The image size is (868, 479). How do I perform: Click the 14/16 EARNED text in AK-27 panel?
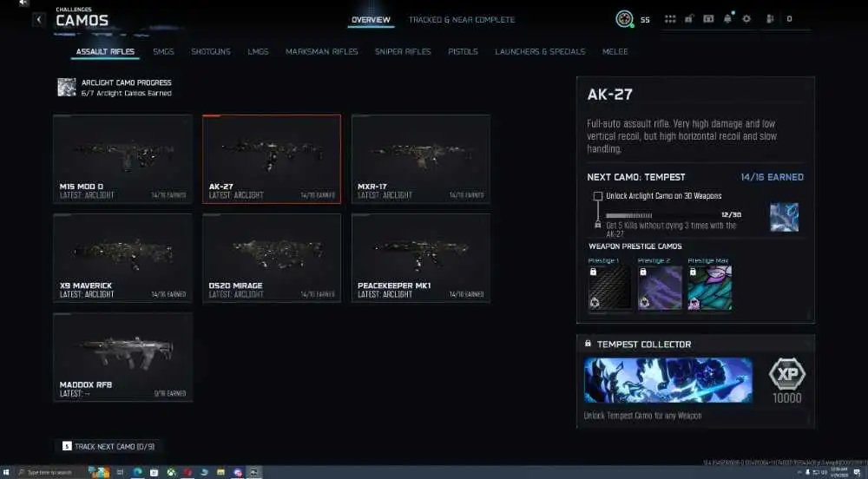point(773,177)
